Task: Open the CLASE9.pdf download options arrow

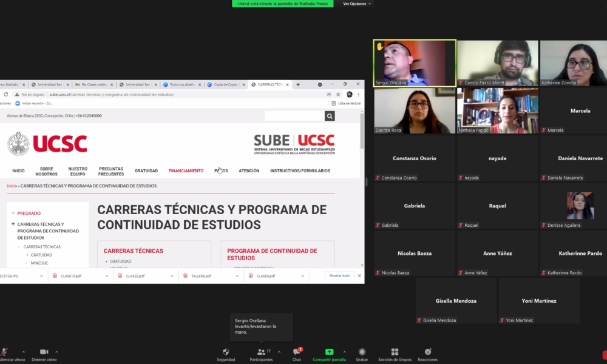Action: coord(172,276)
